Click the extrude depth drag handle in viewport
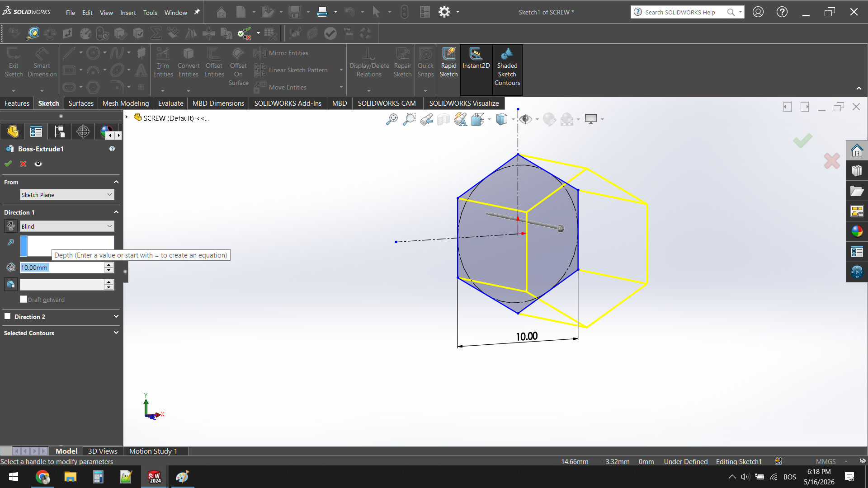Viewport: 868px width, 488px height. 561,228
